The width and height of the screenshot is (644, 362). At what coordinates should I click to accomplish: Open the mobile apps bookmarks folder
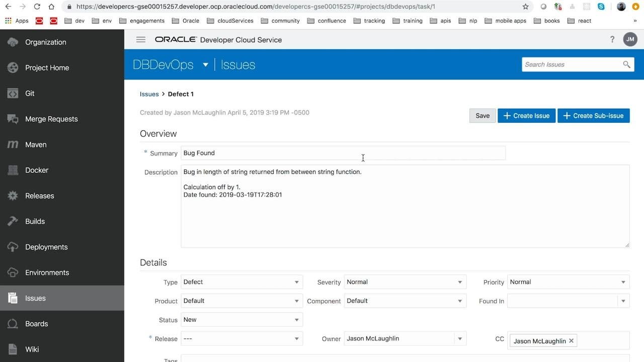505,21
